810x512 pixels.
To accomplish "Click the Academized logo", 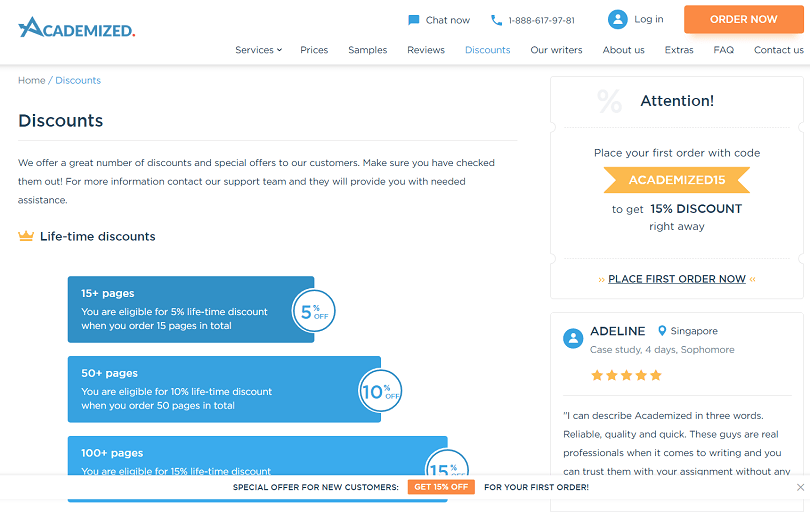I will (76, 27).
